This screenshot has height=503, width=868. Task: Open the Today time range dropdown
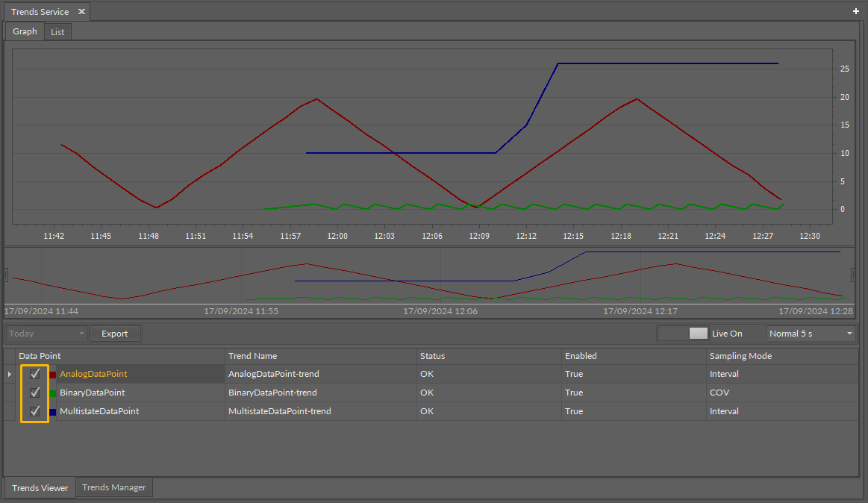[46, 334]
